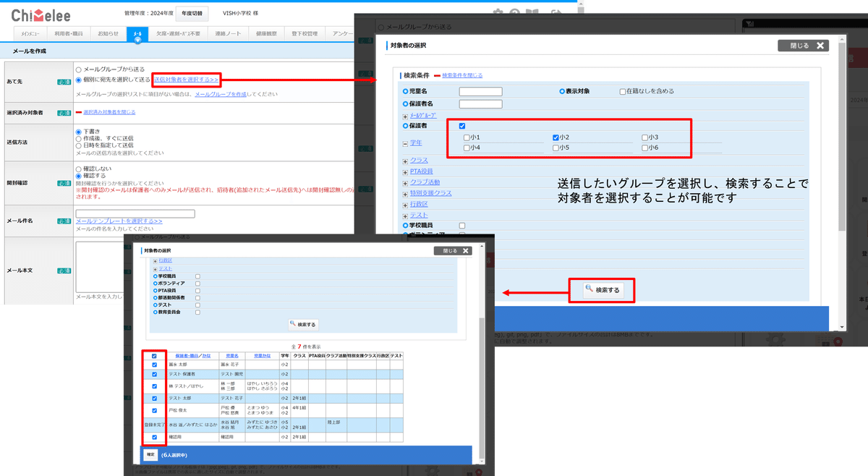
Task: Toggle ボランティア checkbox in small dialog
Action: [x=197, y=283]
